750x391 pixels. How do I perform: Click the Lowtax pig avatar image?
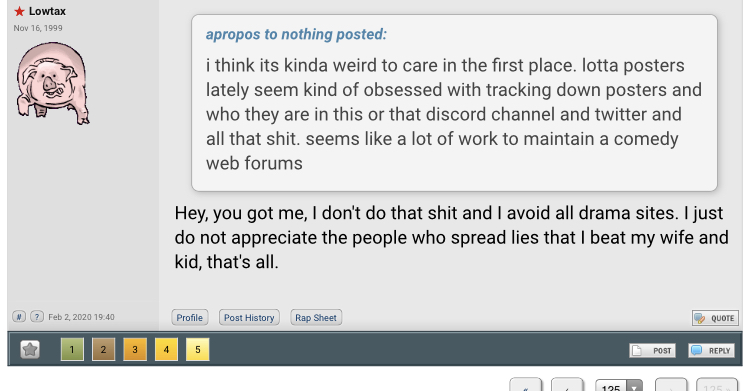tap(53, 84)
